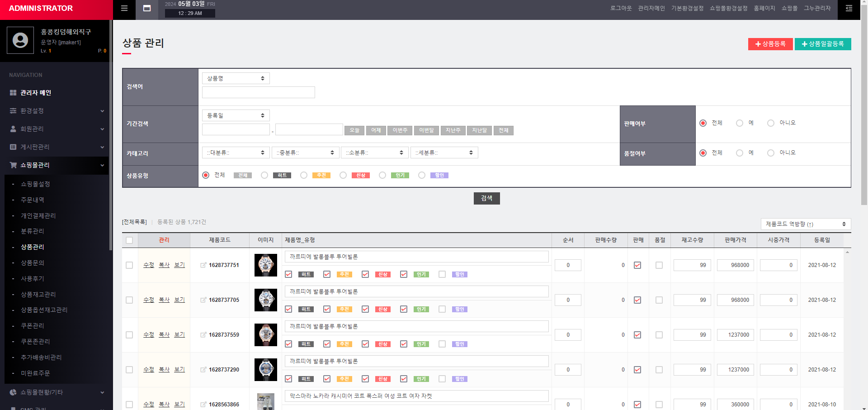
Task: Click the 신상 badge in product type filter
Action: pos(361,176)
